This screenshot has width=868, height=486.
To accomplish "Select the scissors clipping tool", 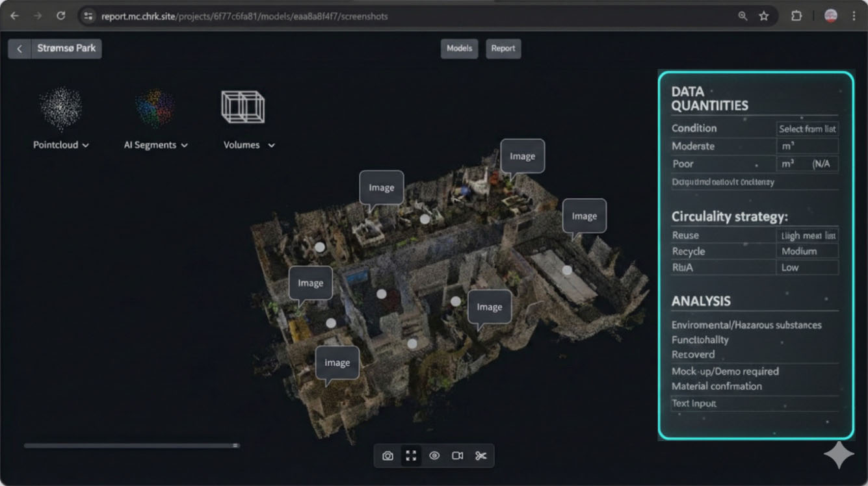I will click(x=481, y=456).
